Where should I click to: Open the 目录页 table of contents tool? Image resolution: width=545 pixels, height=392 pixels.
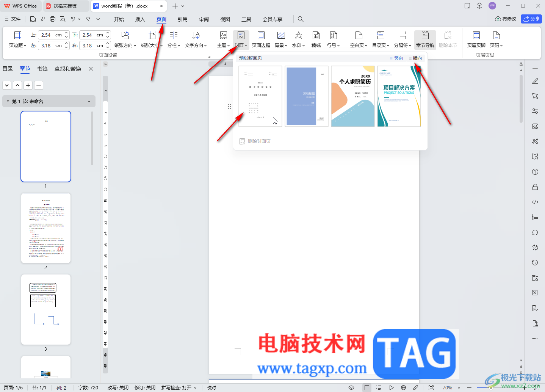point(381,39)
